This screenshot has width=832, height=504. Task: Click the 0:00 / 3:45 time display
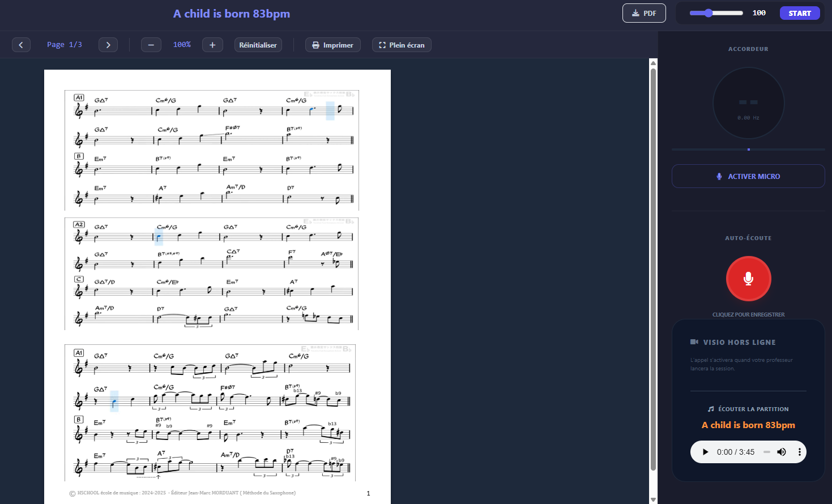click(x=735, y=452)
